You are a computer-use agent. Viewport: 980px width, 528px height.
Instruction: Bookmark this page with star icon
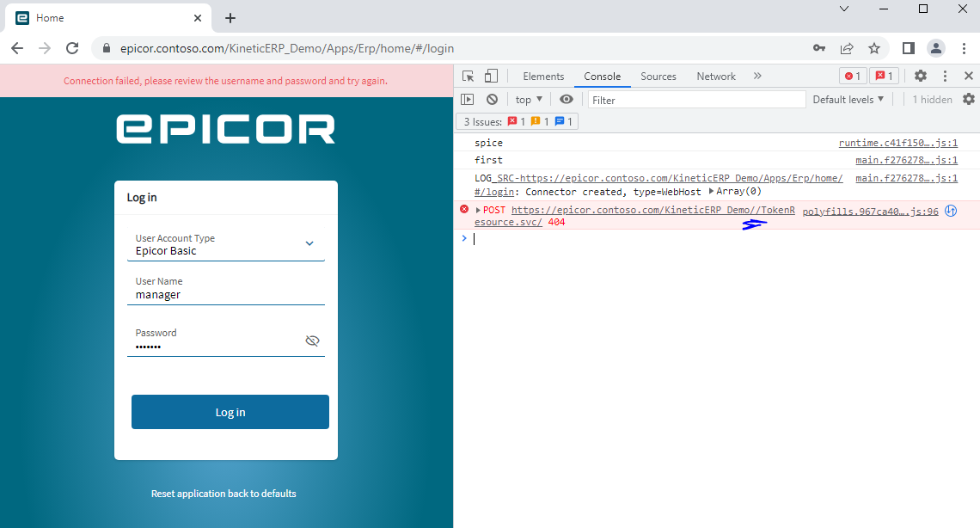tap(874, 48)
